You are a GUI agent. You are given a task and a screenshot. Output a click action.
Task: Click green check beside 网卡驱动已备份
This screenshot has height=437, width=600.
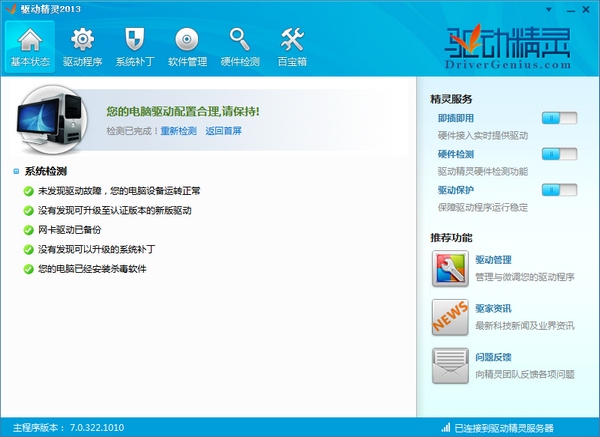click(x=29, y=230)
